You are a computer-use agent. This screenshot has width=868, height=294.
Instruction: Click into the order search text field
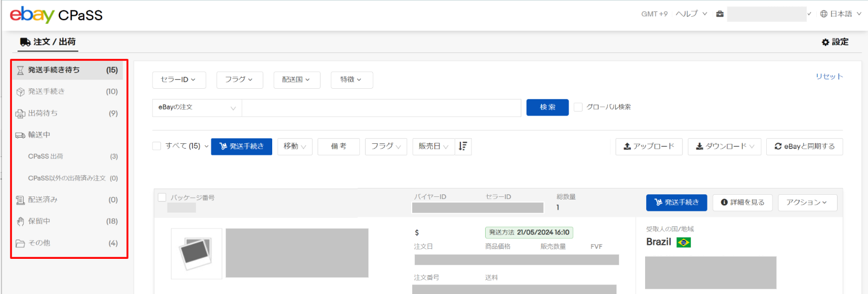click(x=381, y=108)
